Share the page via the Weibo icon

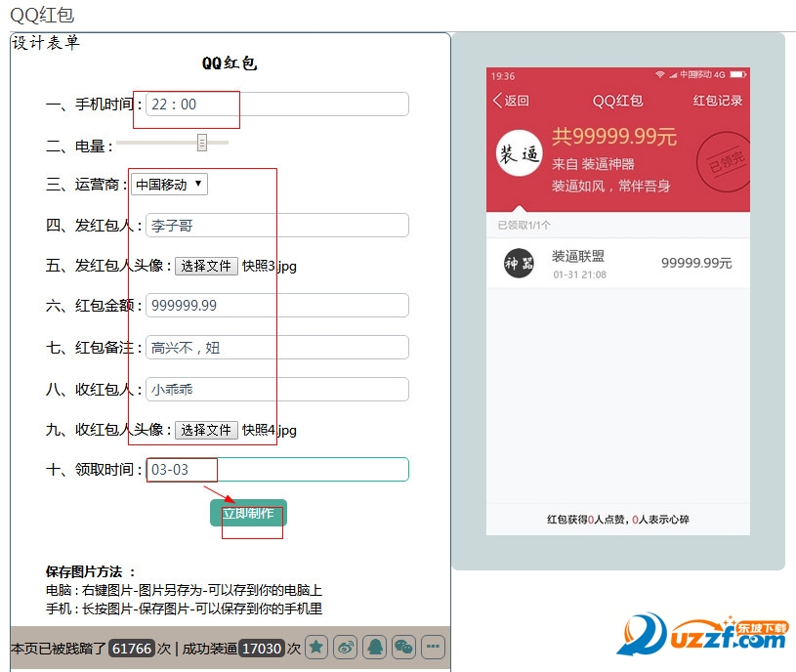(345, 648)
